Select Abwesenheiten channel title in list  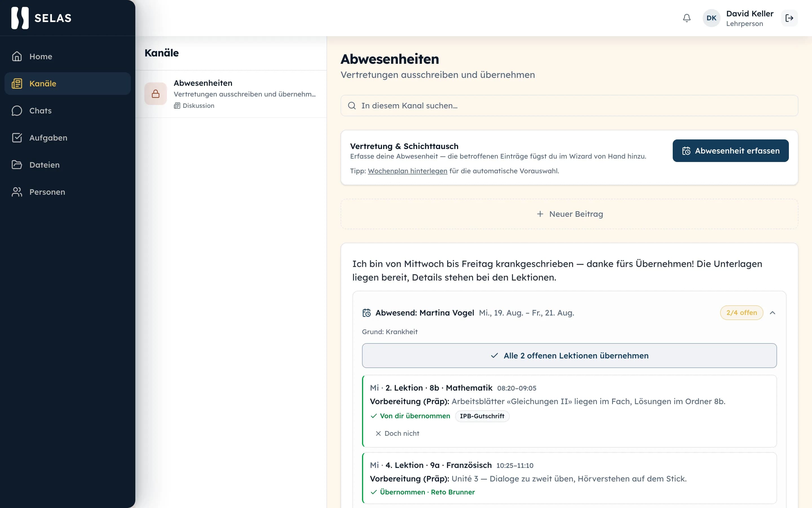click(x=203, y=83)
